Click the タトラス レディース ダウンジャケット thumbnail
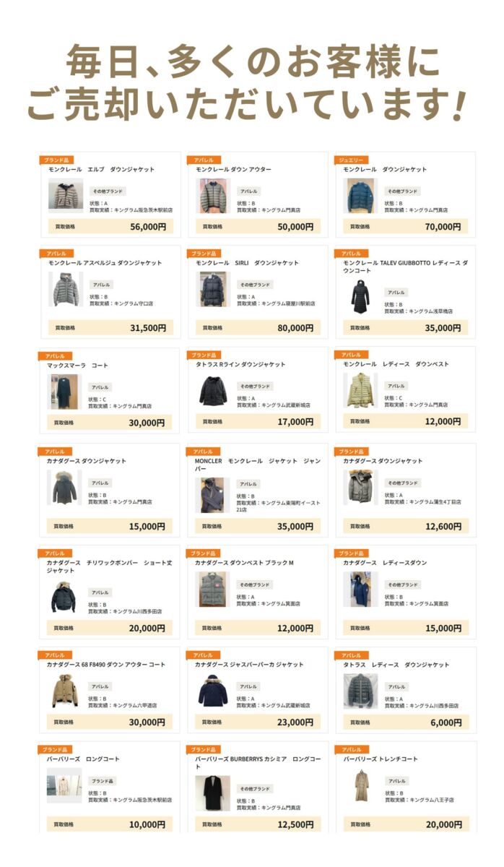 pyautogui.click(x=360, y=691)
